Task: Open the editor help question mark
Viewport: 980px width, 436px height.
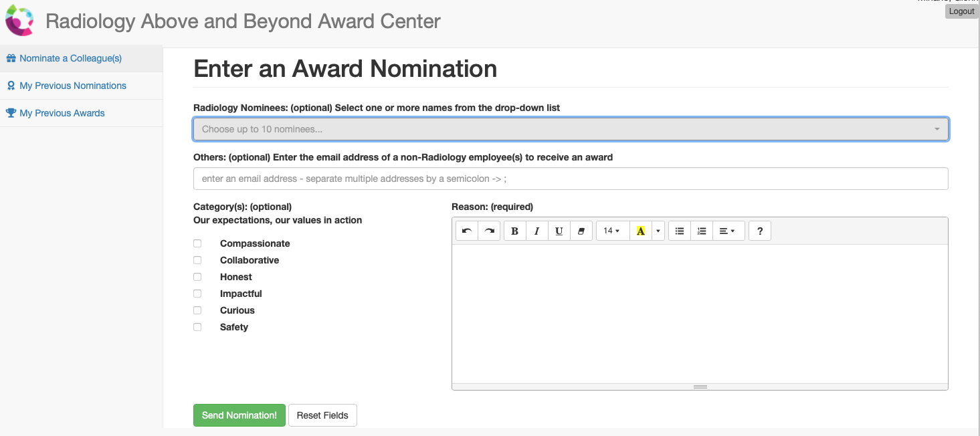Action: tap(760, 231)
